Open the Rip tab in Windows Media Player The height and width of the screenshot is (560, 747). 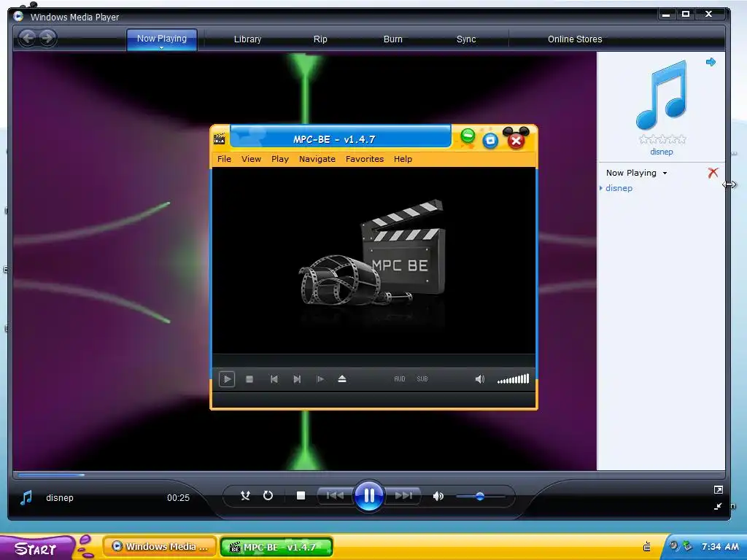coord(320,39)
